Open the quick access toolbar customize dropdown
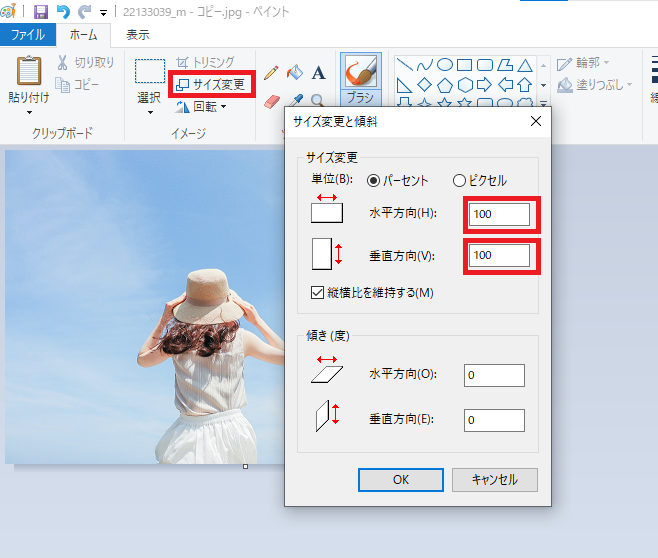The height and width of the screenshot is (558, 658). point(103,13)
